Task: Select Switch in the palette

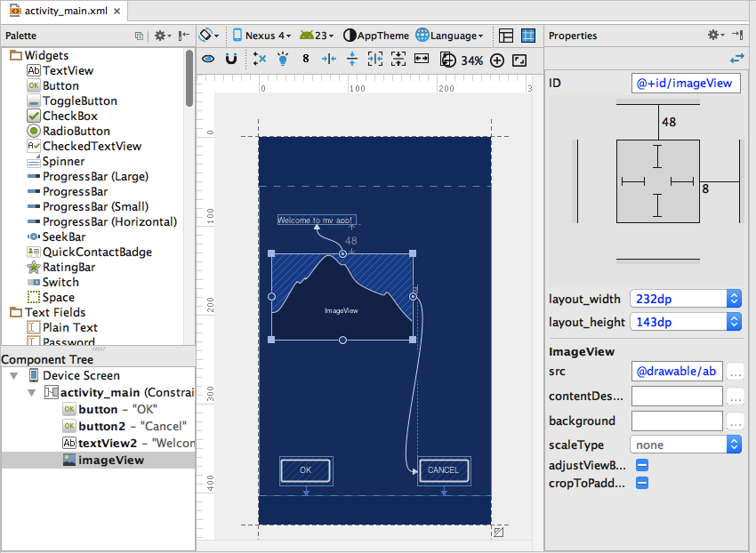Action: [53, 282]
